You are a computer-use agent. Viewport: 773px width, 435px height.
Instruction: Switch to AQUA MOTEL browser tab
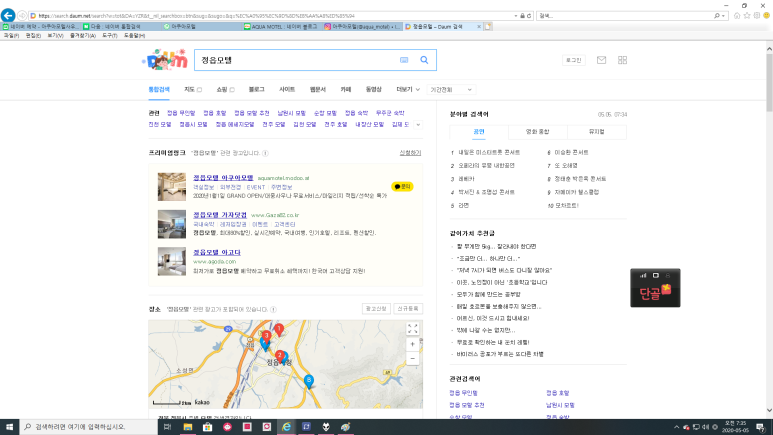coord(281,27)
